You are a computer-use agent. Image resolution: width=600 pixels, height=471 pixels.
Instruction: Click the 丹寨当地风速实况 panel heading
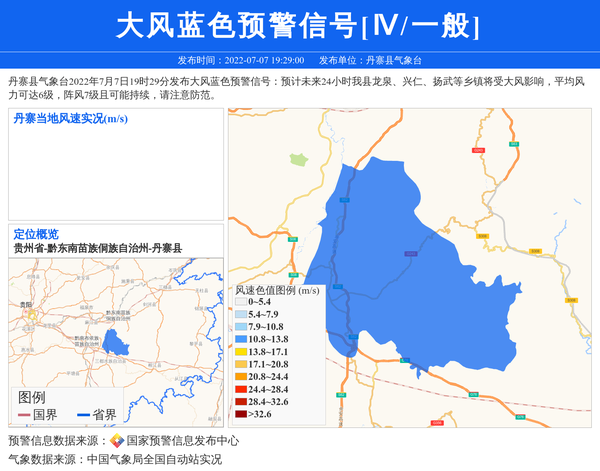click(x=70, y=119)
